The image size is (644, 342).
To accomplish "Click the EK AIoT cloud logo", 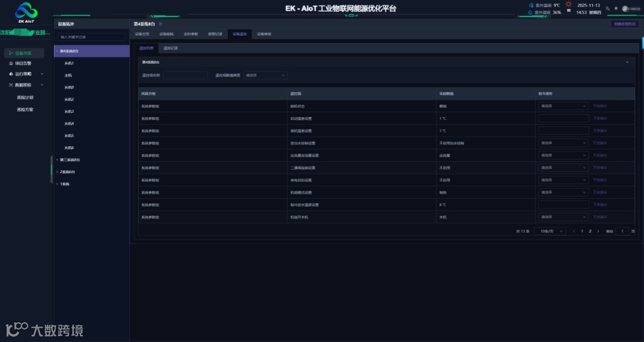I will click(x=26, y=11).
